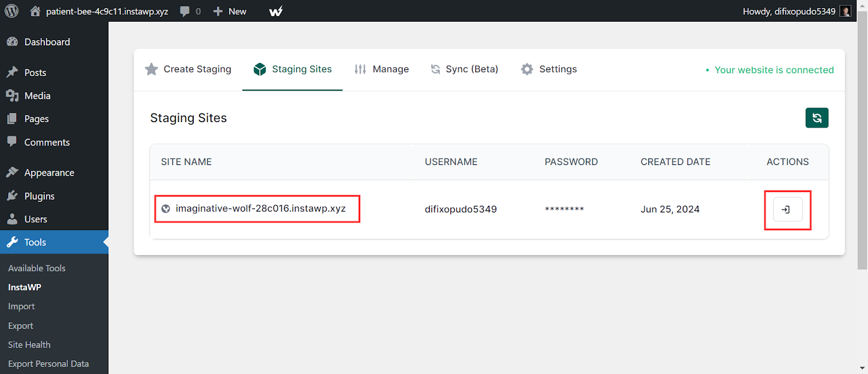This screenshot has height=374, width=868.
Task: Click the Comments bubble icon in sidebar
Action: pyautogui.click(x=12, y=142)
